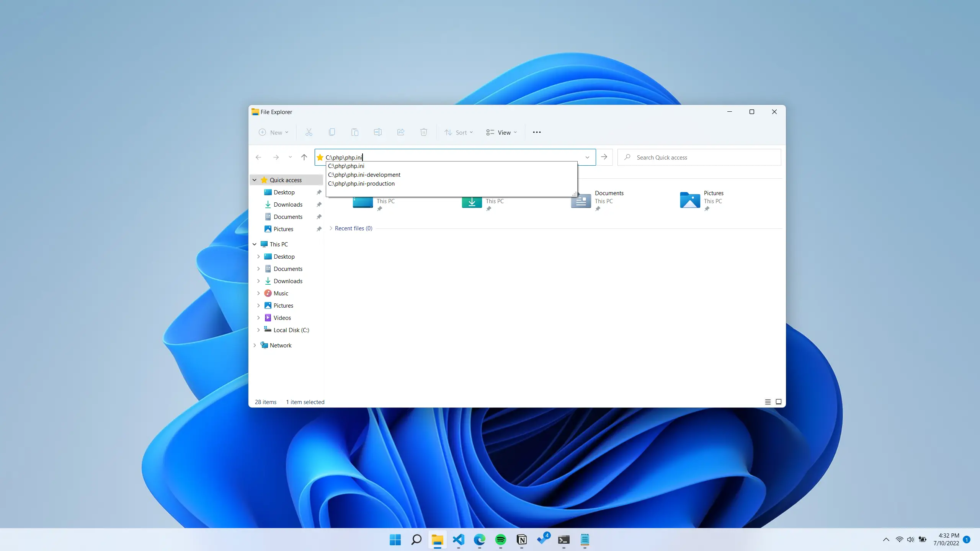The height and width of the screenshot is (551, 980).
Task: Navigate back using back arrow button
Action: [x=258, y=157]
